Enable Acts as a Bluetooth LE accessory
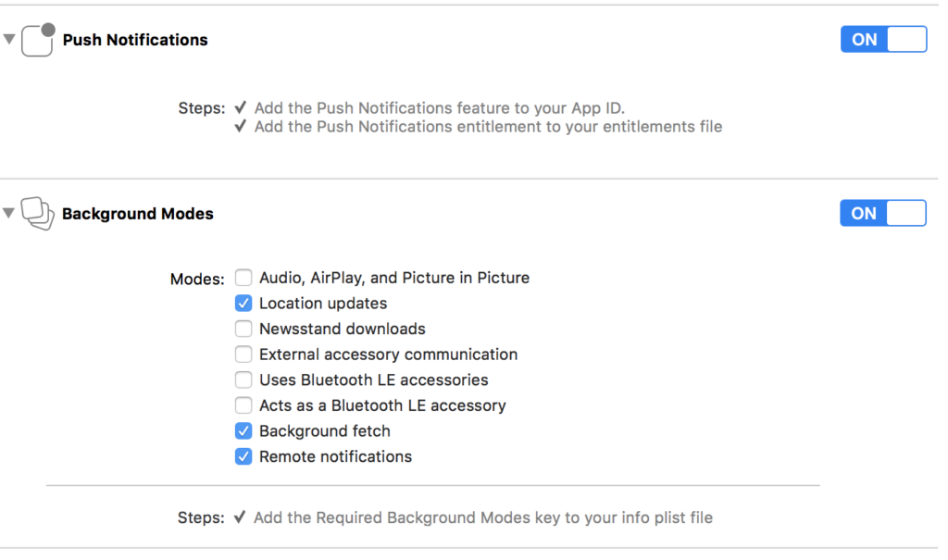The image size is (948, 560). click(x=243, y=405)
